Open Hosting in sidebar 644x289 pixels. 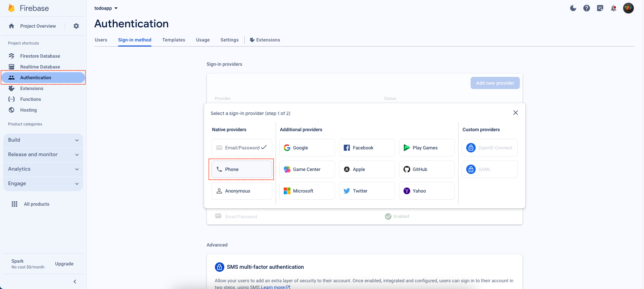(x=29, y=110)
